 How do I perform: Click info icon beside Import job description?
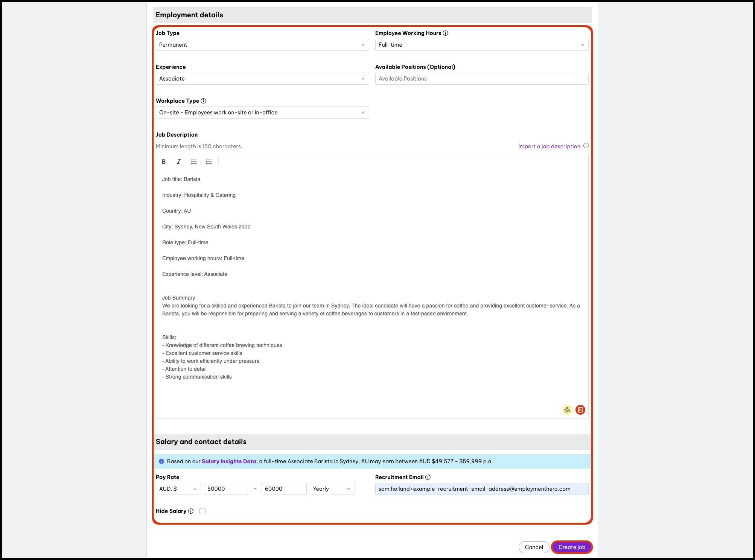pyautogui.click(x=586, y=146)
